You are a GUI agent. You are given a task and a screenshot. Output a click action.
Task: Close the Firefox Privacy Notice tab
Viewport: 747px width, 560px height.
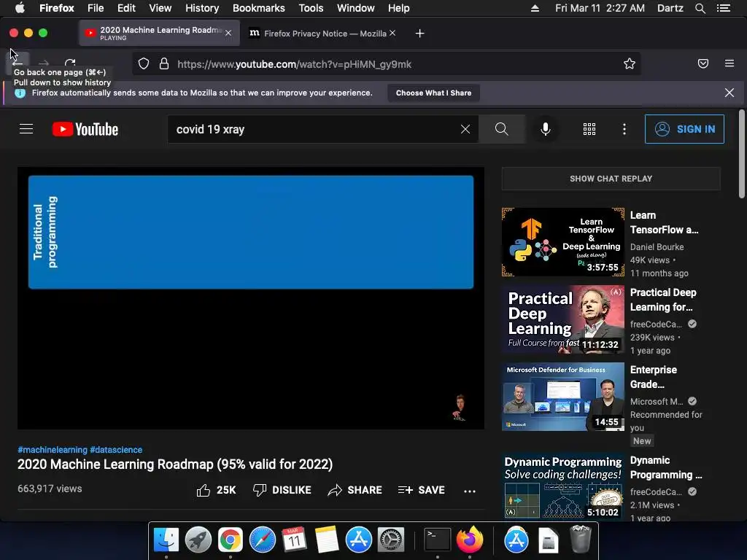[392, 33]
